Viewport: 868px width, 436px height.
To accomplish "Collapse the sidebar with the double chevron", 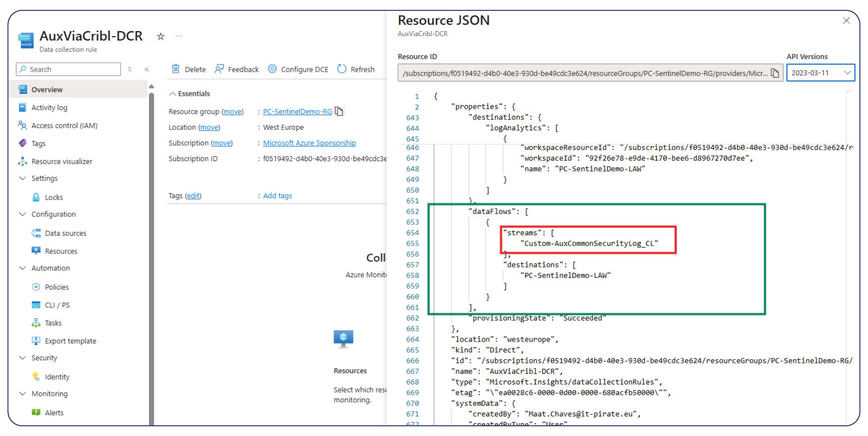I will 146,69.
